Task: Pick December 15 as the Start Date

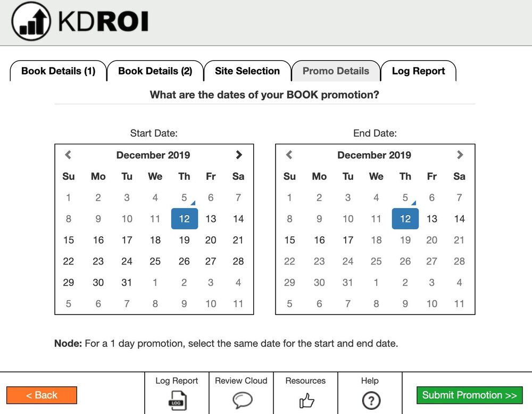Action: (x=69, y=240)
